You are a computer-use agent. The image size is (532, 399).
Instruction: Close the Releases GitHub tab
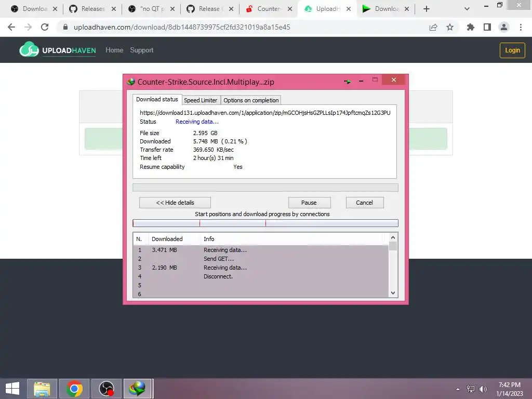click(114, 9)
